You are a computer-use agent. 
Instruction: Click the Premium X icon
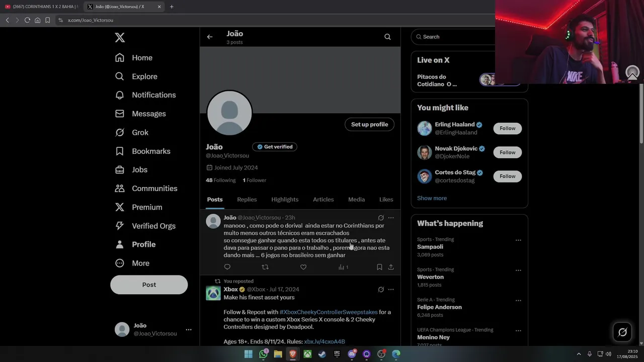click(x=120, y=207)
